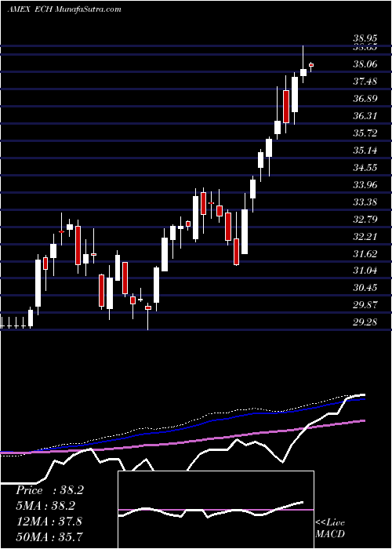Click the 31.62 price axis label
This screenshot has width=392, height=549.
pyautogui.click(x=365, y=254)
